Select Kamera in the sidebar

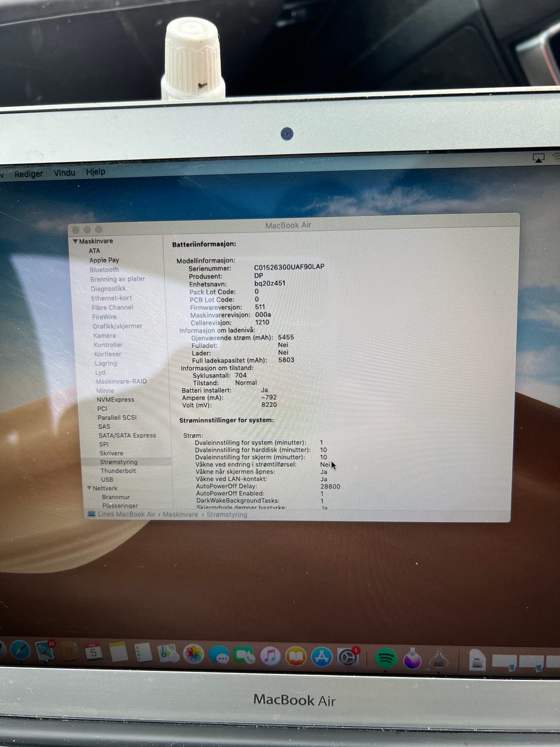coord(104,336)
